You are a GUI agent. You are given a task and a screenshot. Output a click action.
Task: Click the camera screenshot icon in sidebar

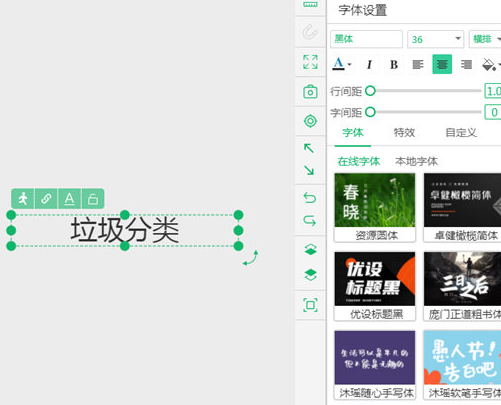(x=310, y=92)
